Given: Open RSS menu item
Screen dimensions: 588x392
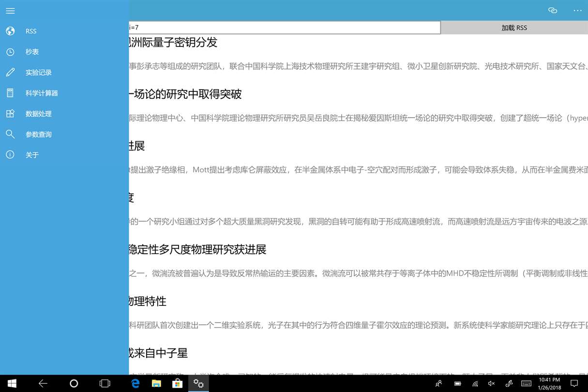Looking at the screenshot, I should point(64,31).
